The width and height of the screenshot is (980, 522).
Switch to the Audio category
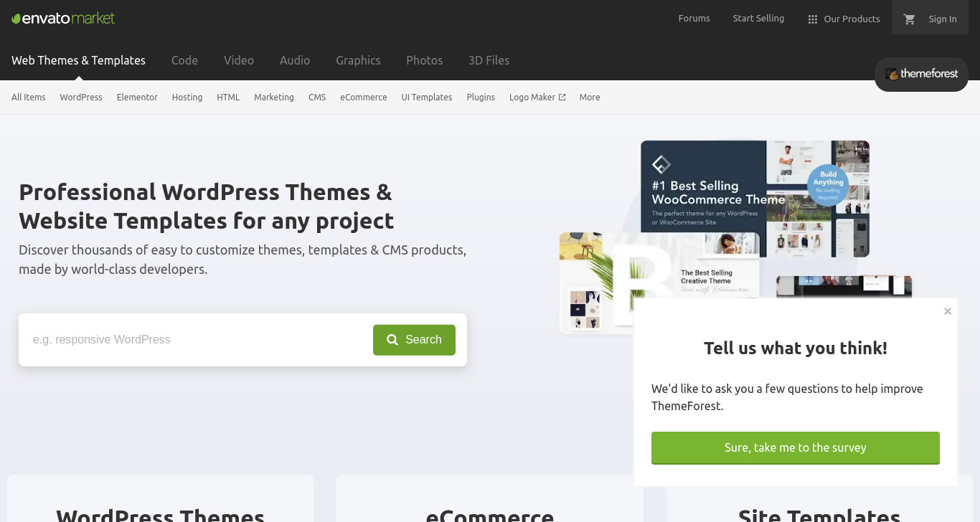click(295, 60)
